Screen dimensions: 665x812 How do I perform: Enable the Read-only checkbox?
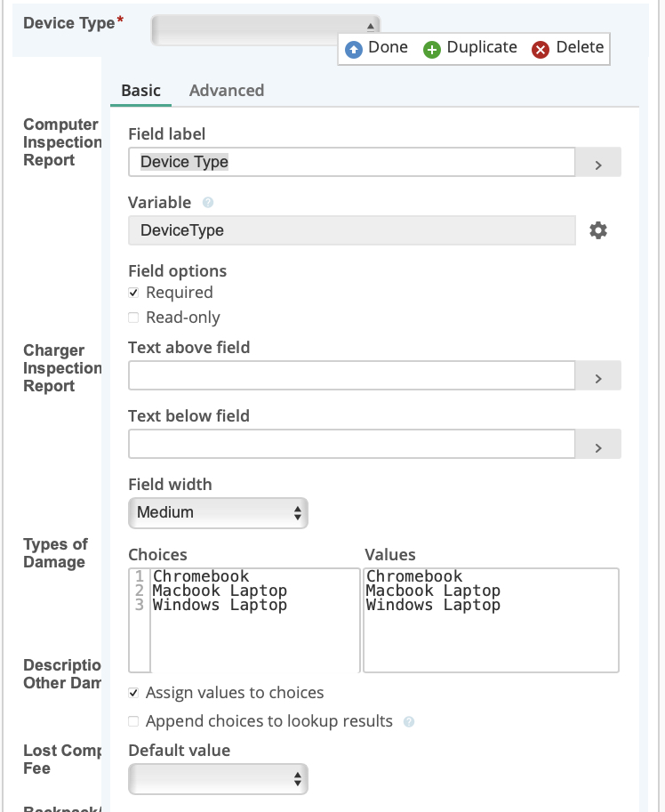coord(133,318)
